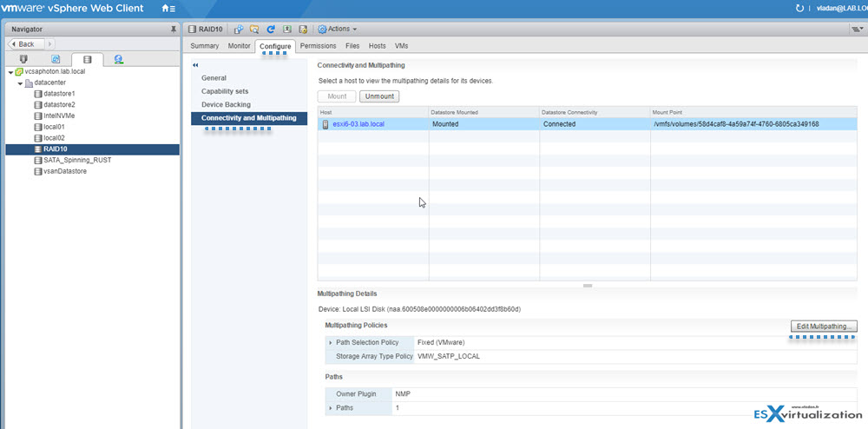
Task: Click the forward history arrow in Navigator
Action: (x=49, y=43)
